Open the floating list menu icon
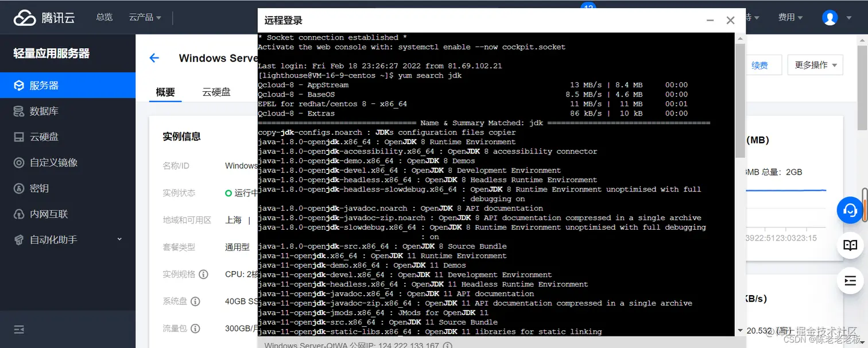868x348 pixels. coord(850,281)
